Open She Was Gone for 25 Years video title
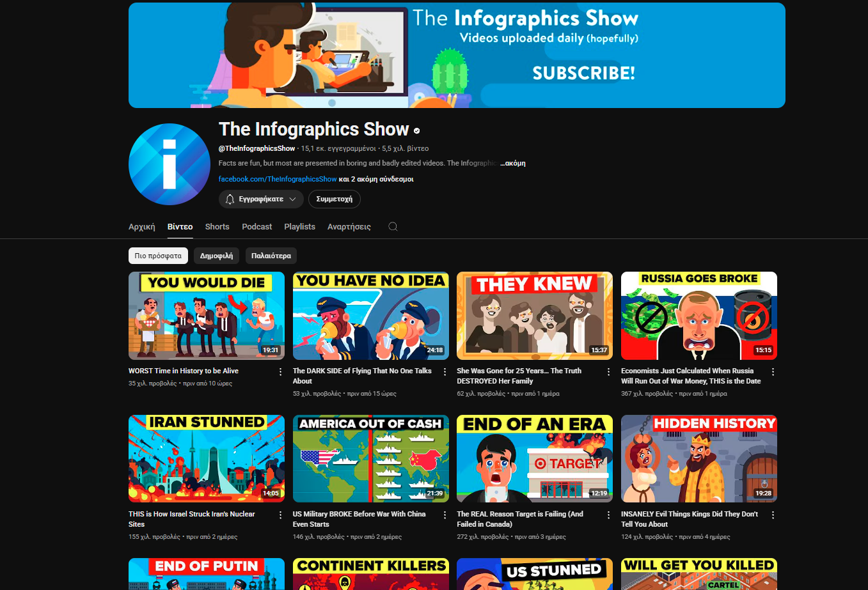Viewport: 868px width, 590px height. 519,376
